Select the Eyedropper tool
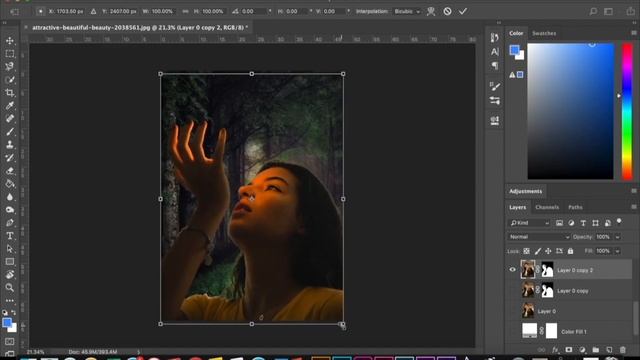Image resolution: width=640 pixels, height=360 pixels. coord(10,106)
